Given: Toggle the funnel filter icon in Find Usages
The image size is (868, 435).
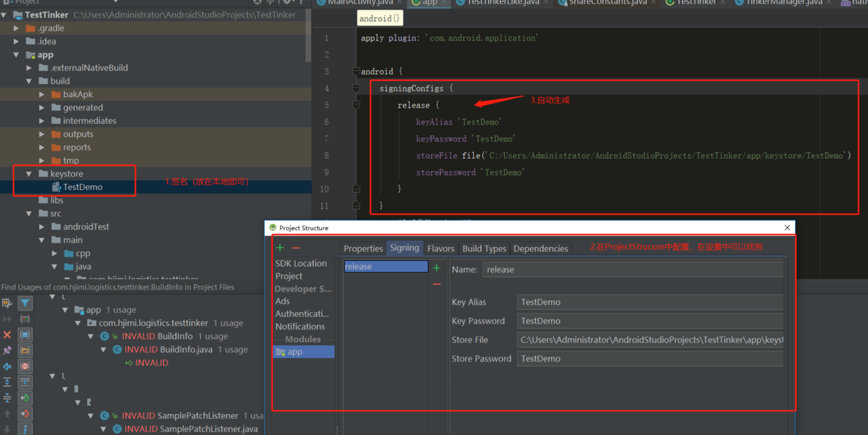Looking at the screenshot, I should coord(24,303).
